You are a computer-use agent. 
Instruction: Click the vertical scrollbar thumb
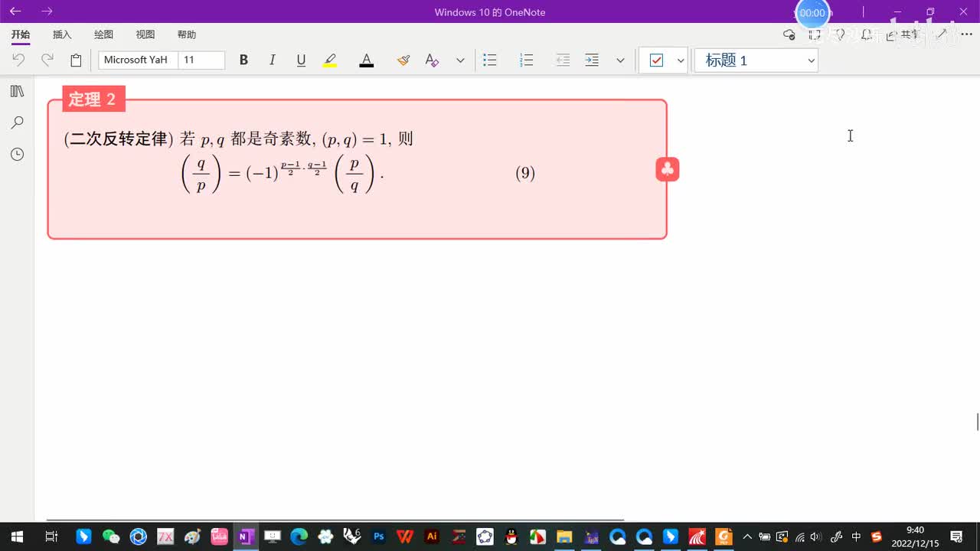coord(977,422)
